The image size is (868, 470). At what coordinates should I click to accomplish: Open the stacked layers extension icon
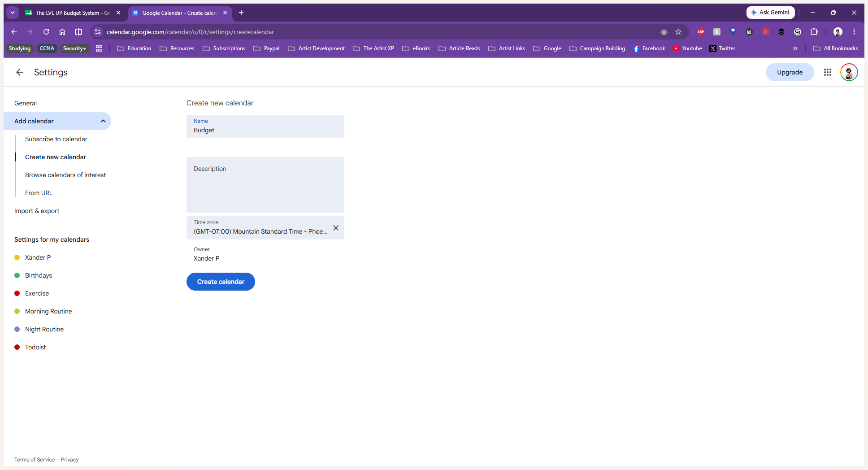781,32
